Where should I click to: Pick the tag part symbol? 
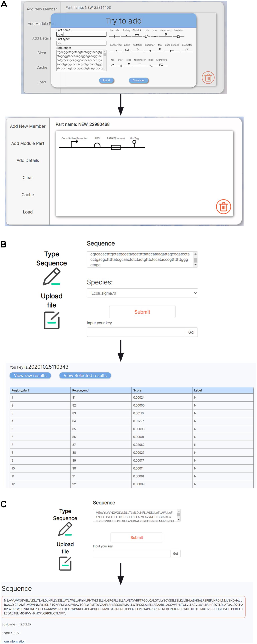tap(160, 50)
